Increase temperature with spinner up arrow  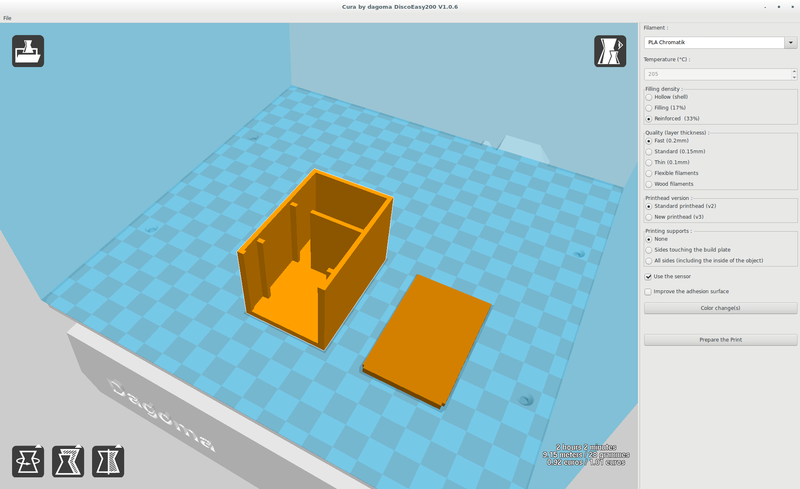[794, 71]
